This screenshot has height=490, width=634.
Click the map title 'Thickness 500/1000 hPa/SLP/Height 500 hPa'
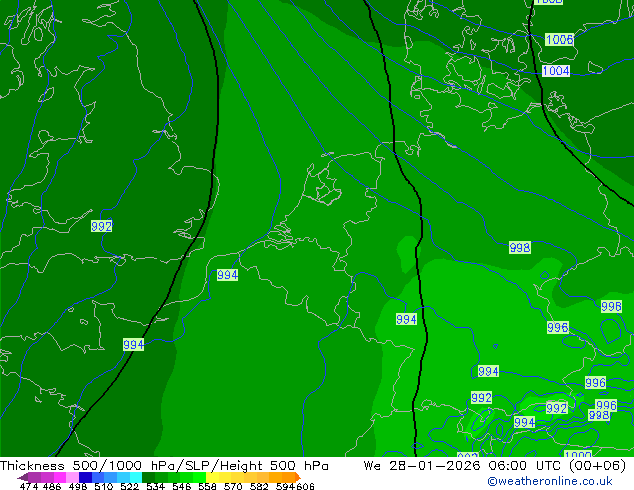click(x=164, y=466)
